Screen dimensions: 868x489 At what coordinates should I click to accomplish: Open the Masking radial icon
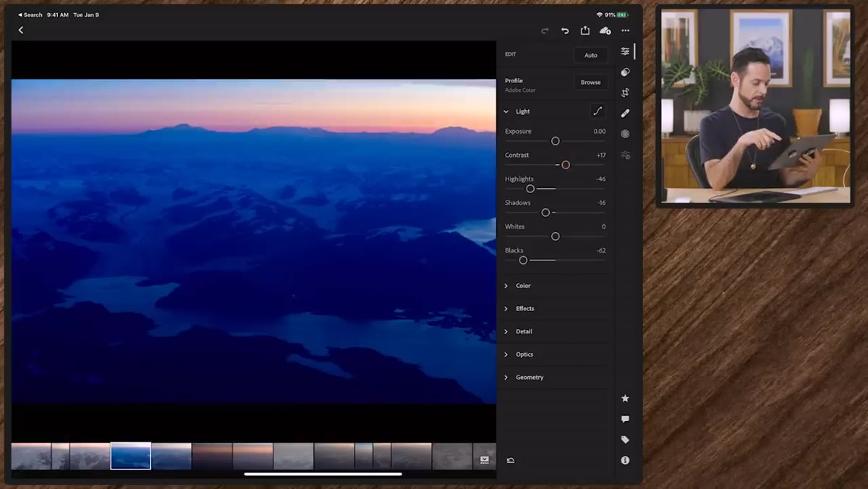[626, 134]
